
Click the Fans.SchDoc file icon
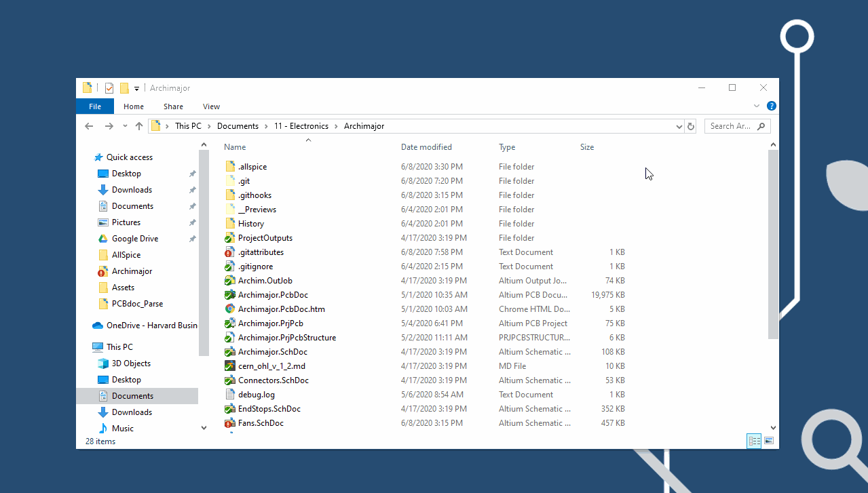pos(230,423)
